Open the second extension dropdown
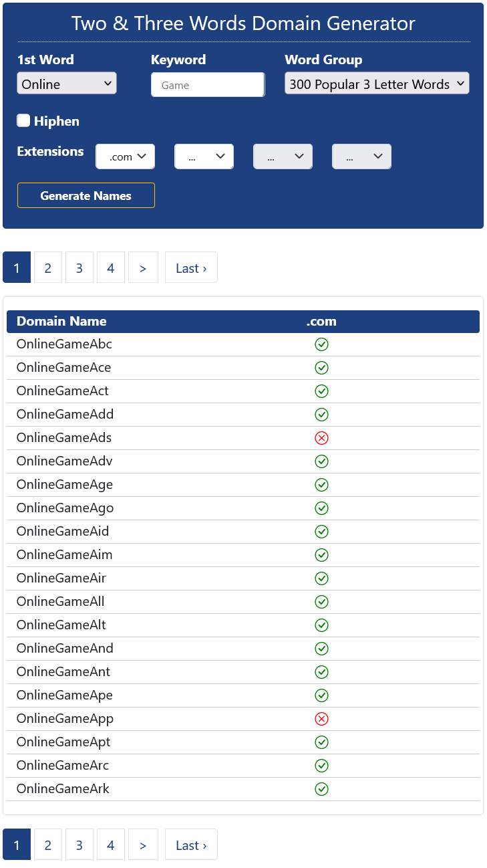Screen dimensions: 487x868 (204, 156)
